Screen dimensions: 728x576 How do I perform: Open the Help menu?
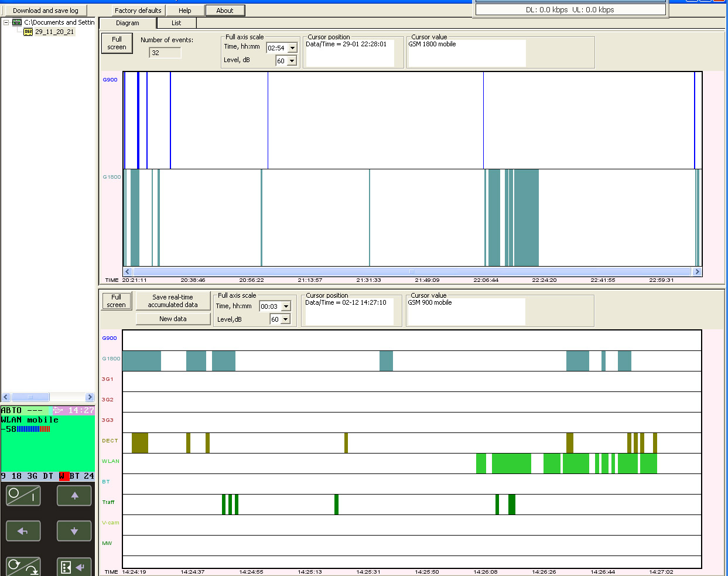coord(185,11)
